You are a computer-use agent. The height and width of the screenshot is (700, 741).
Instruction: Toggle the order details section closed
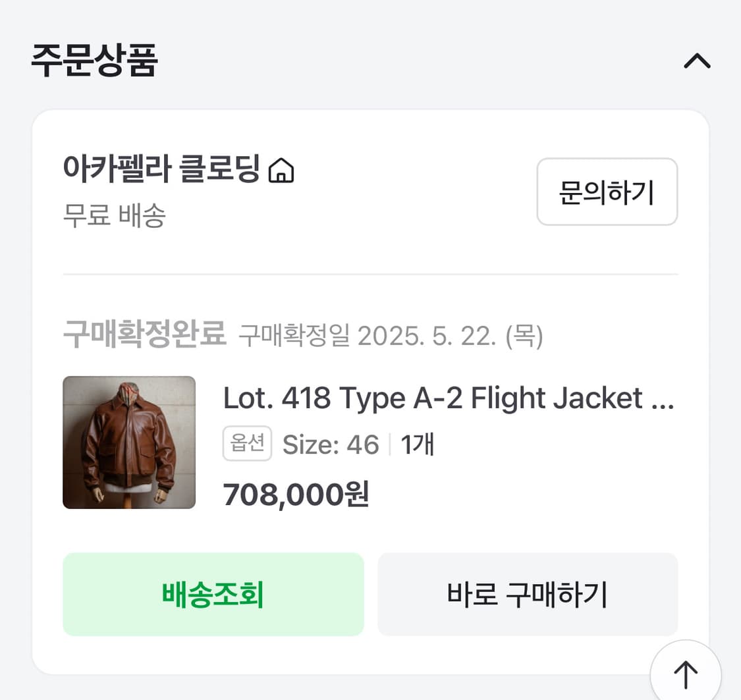[x=697, y=61]
